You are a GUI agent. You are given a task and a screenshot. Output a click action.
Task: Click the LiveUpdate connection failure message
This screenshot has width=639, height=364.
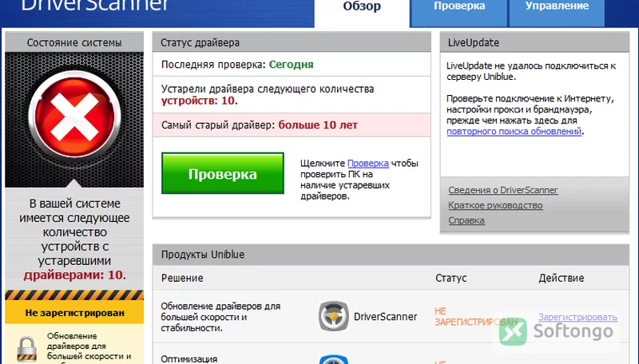click(x=531, y=71)
